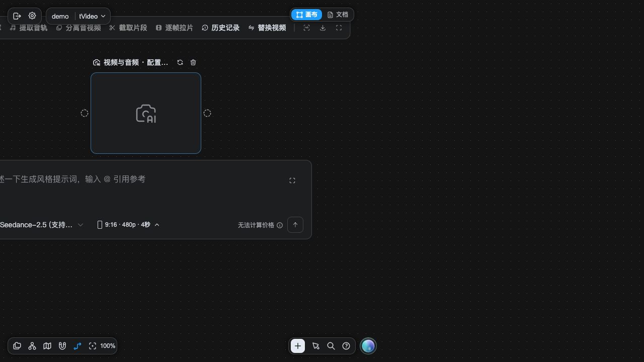Image resolution: width=644 pixels, height=362 pixels.
Task: Open the Seedance-2.5 model dropdown
Action: click(42, 225)
